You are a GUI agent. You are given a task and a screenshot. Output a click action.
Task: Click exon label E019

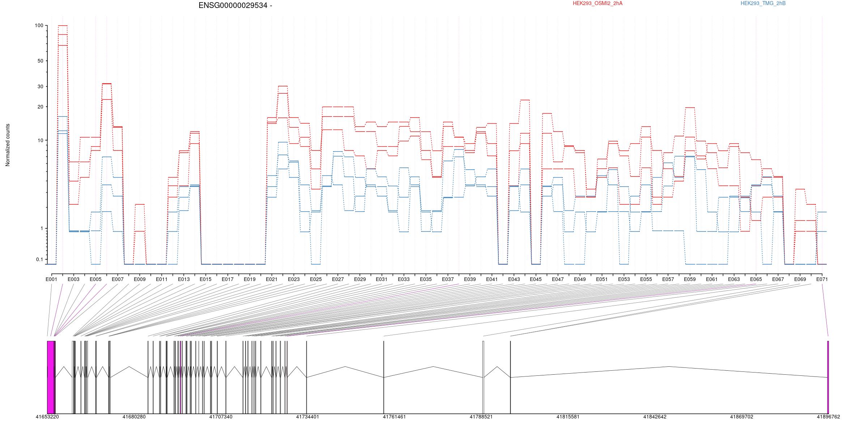coord(250,279)
